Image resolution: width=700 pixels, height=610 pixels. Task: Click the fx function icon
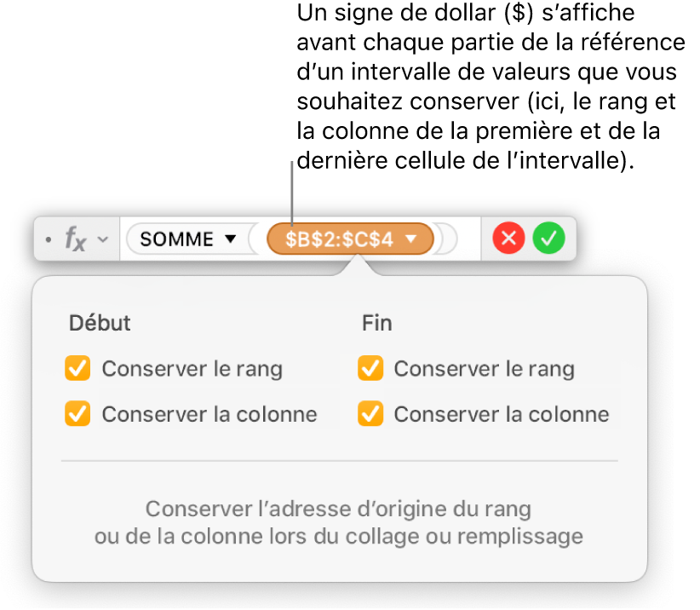coord(76,239)
